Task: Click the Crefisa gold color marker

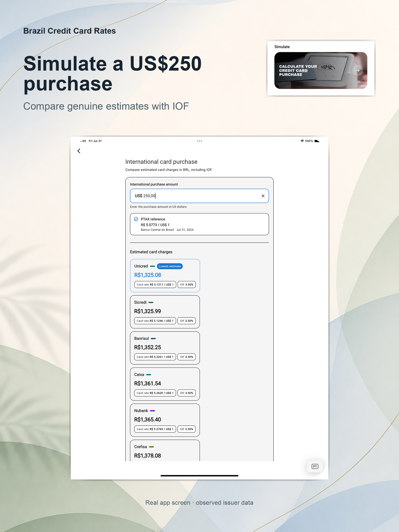Action: [x=152, y=447]
